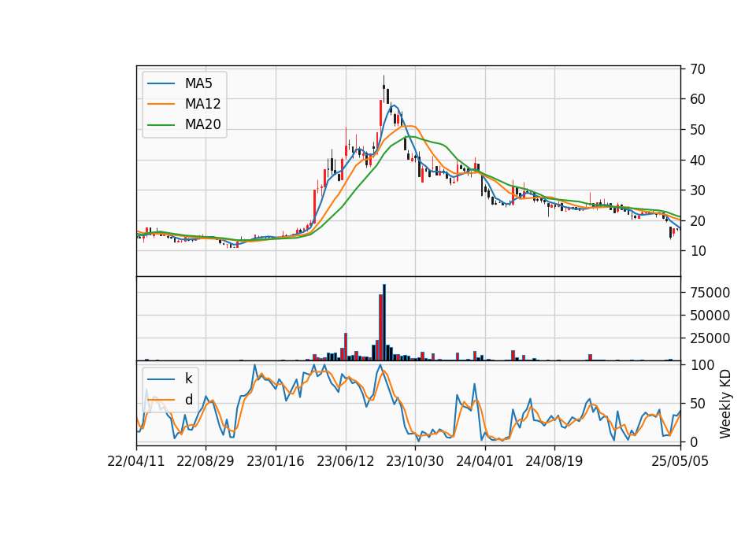Click the blue MA5 legend line sample
Screen dimensions: 756x543
[x=161, y=83]
